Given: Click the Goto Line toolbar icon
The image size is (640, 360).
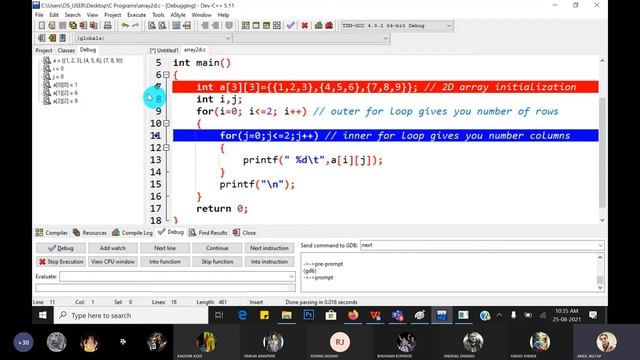Looking at the screenshot, I should [187, 25].
